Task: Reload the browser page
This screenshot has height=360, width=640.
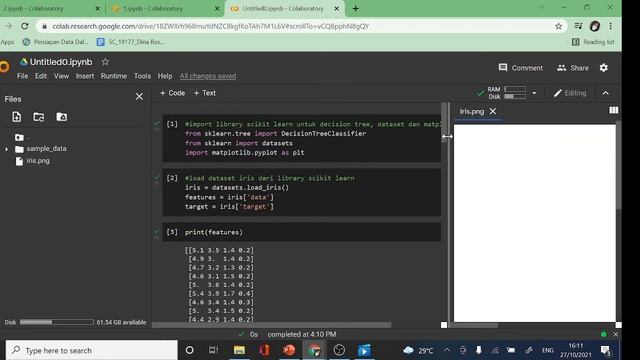Action: click(25, 26)
